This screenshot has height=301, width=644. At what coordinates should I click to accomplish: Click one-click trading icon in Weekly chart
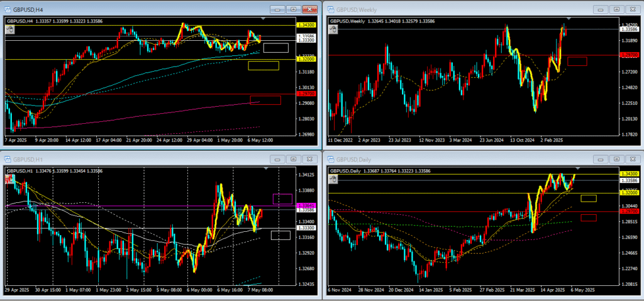[333, 29]
